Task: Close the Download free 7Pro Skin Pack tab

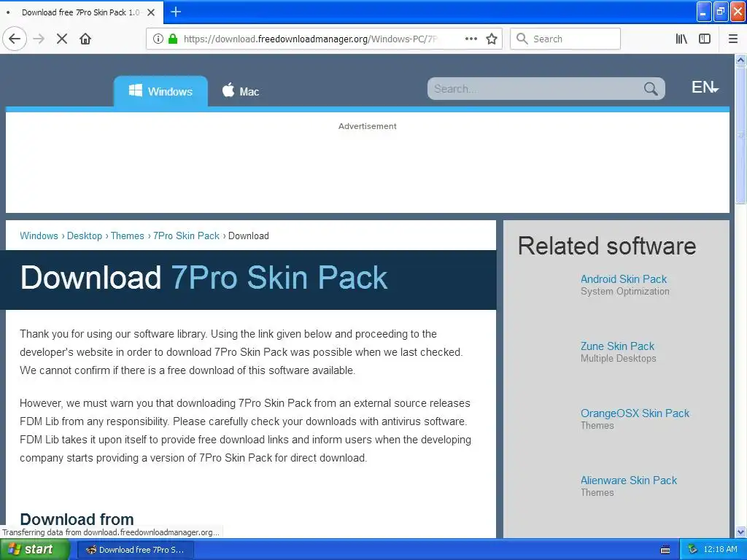Action: point(151,12)
